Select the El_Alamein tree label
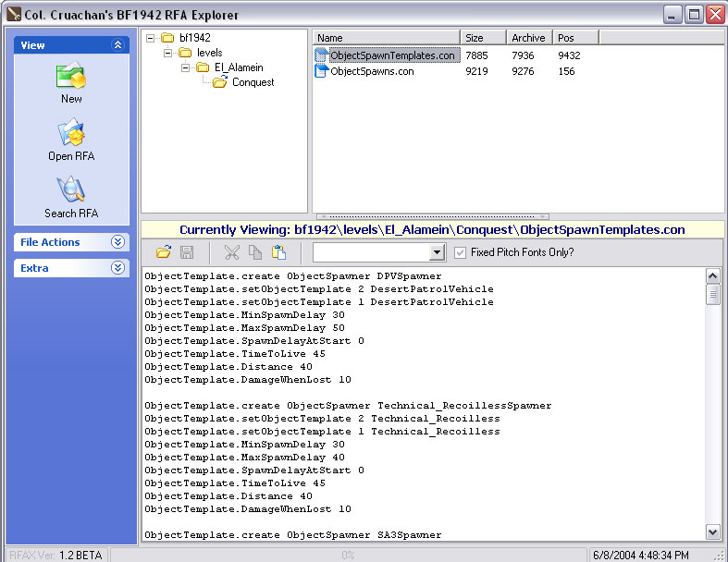 click(239, 67)
